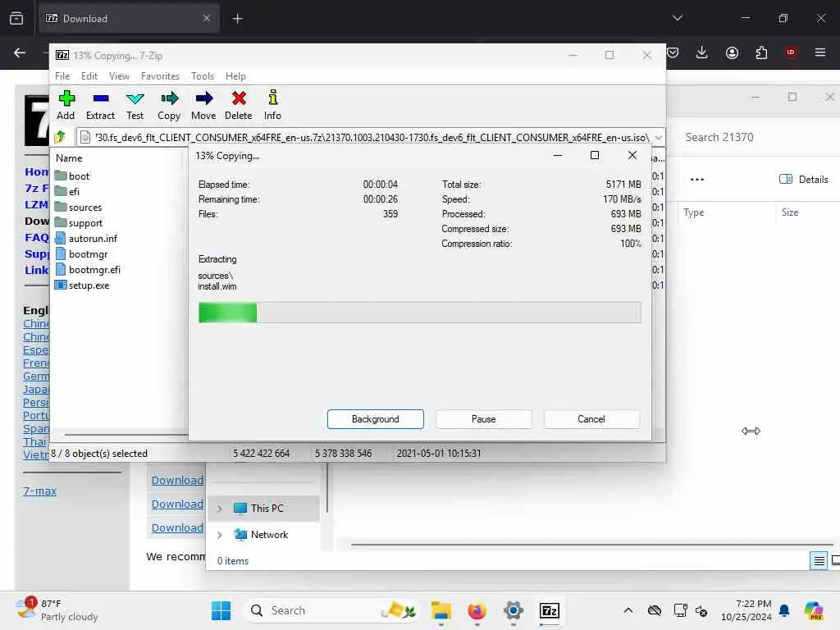Image resolution: width=840 pixels, height=630 pixels.
Task: Expand the Network tree node
Action: tap(219, 535)
